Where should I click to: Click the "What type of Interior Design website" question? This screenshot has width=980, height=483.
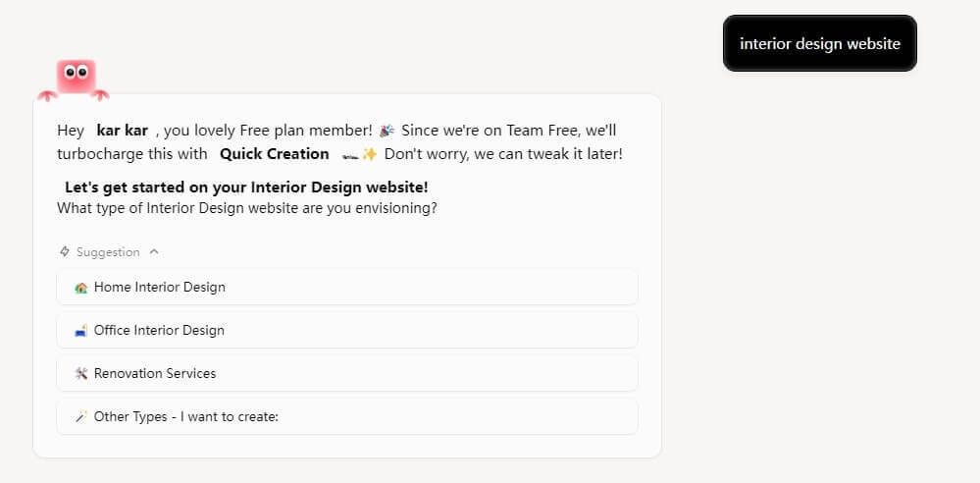point(247,208)
